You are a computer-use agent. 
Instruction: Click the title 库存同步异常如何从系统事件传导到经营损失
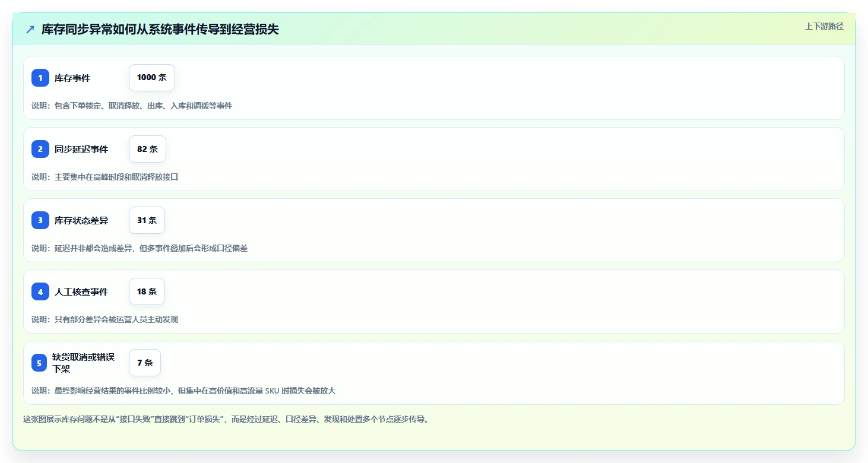(160, 30)
